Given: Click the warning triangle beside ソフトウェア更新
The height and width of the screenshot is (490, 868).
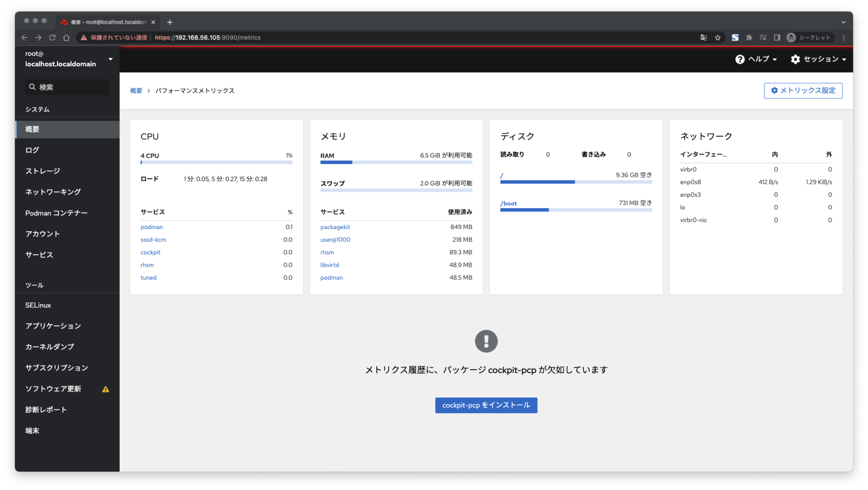Looking at the screenshot, I should click(106, 389).
